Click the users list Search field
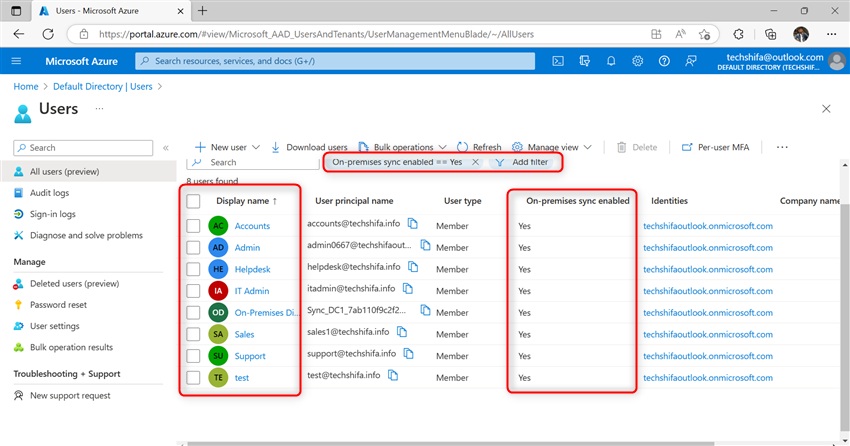Screen dimensions: 850x446 (x=253, y=162)
